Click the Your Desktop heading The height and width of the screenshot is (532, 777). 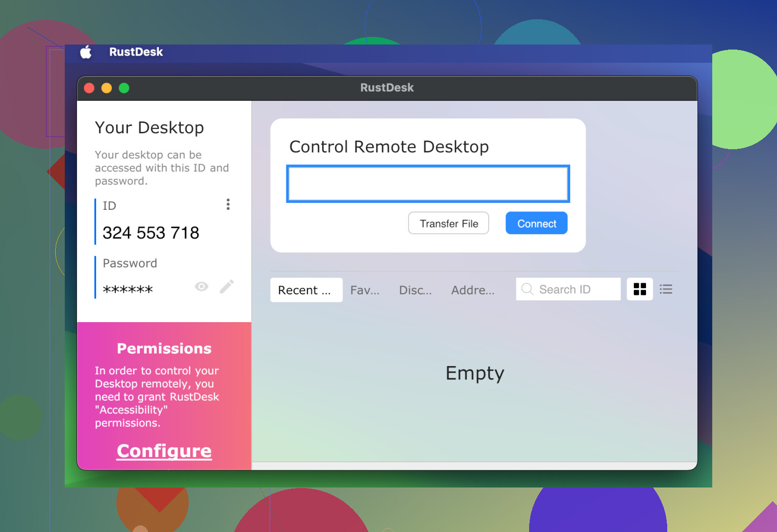(149, 127)
